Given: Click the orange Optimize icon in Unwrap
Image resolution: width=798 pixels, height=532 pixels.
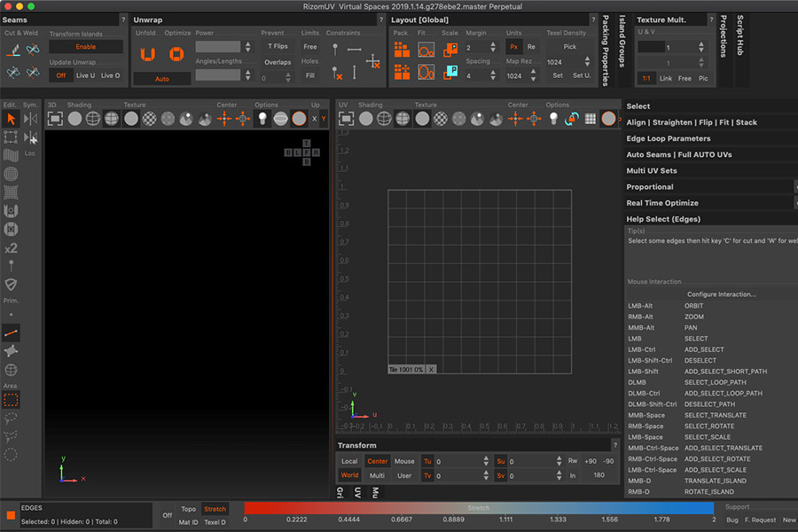Looking at the screenshot, I should point(176,54).
